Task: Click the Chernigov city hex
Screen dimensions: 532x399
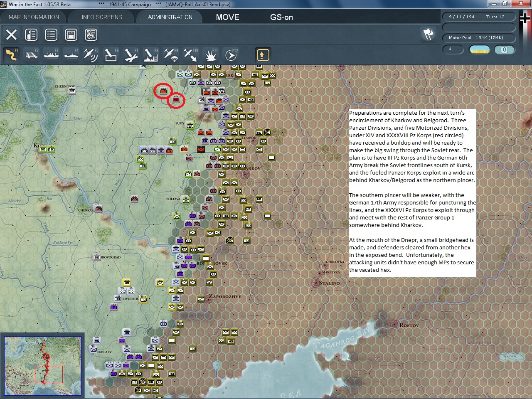Action: coord(72,91)
